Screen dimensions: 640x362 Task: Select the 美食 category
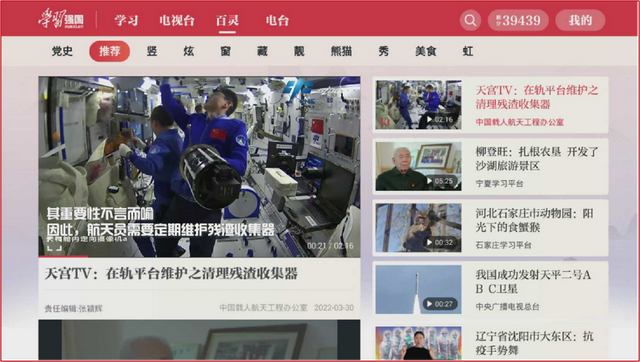[x=426, y=51]
